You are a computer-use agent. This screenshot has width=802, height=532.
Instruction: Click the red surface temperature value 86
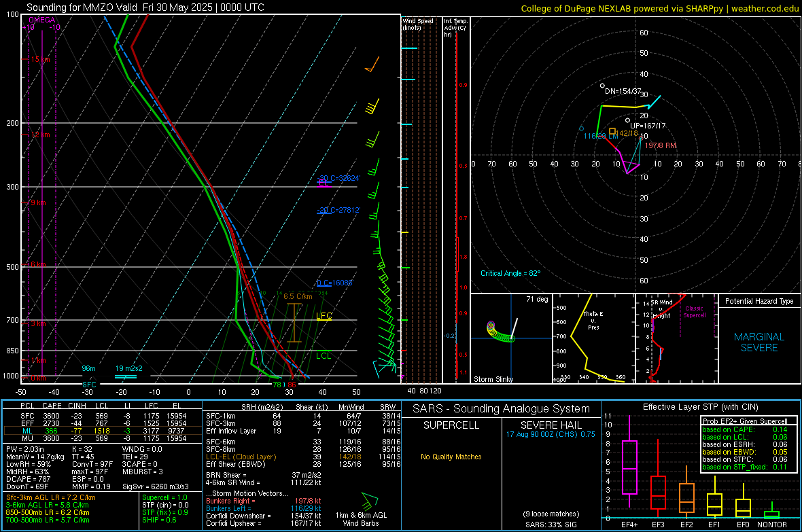click(292, 385)
